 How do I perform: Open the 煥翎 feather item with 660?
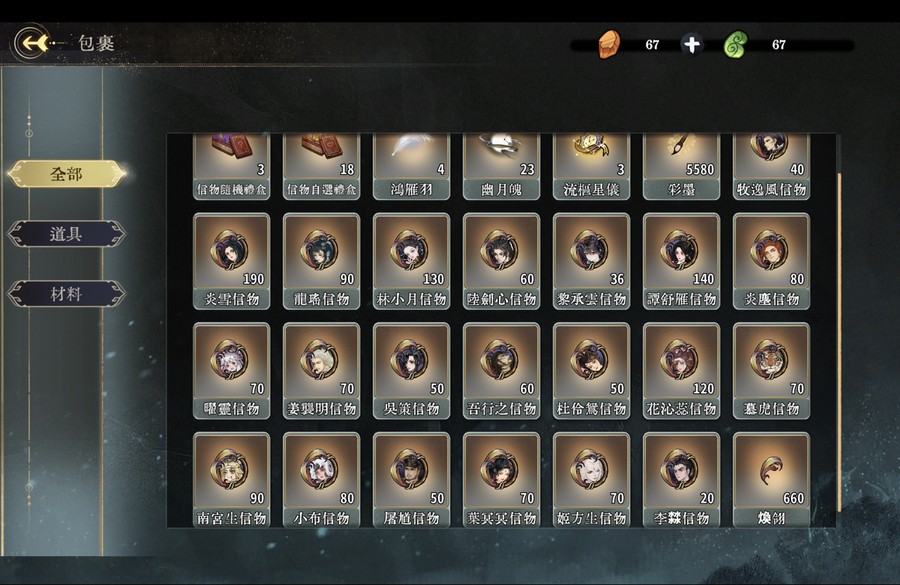tap(771, 479)
